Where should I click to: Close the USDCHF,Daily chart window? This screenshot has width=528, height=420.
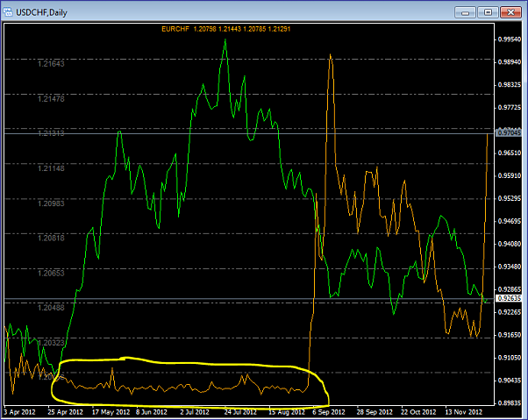click(x=510, y=12)
